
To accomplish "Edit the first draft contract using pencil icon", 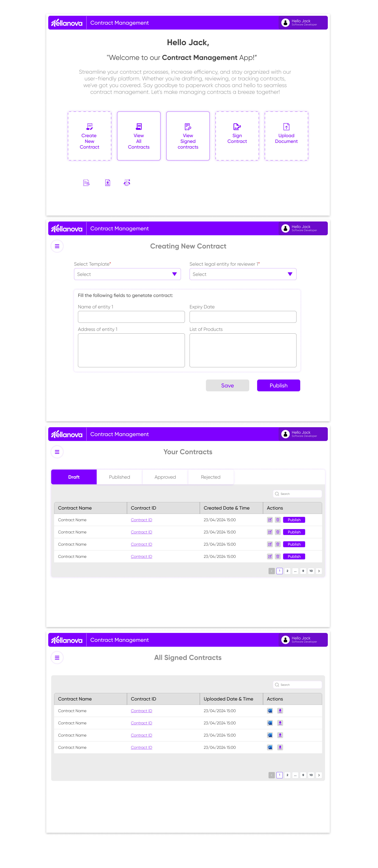I will (x=270, y=520).
